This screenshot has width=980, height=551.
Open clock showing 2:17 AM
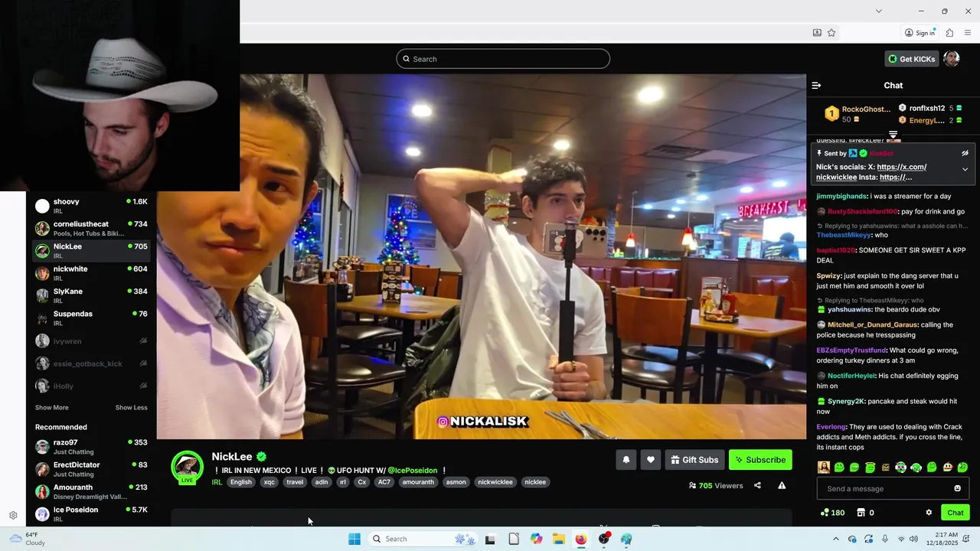[944, 539]
